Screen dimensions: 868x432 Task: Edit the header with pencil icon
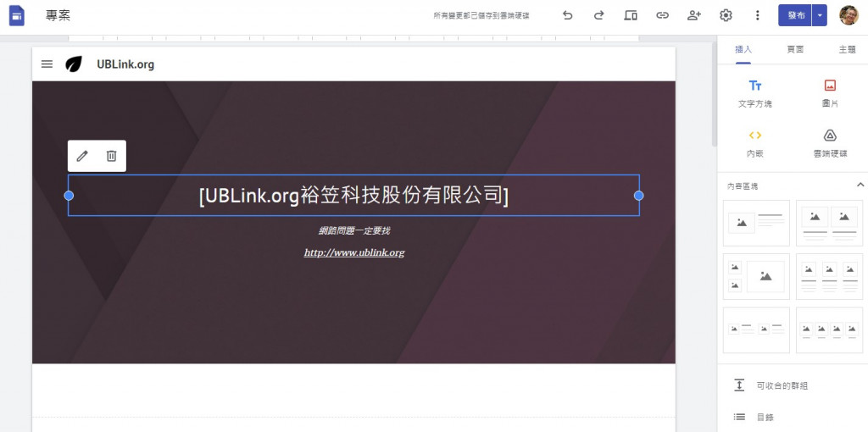[82, 156]
